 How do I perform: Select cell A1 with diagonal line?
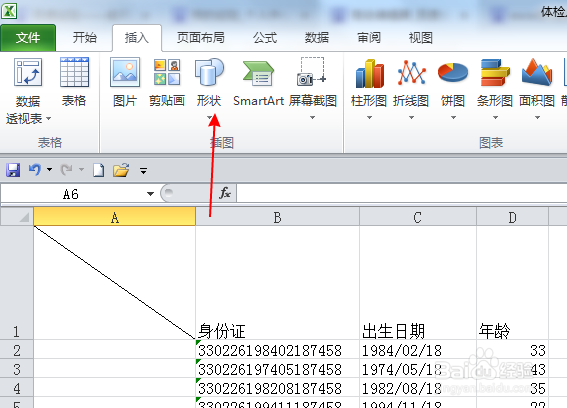coord(115,283)
